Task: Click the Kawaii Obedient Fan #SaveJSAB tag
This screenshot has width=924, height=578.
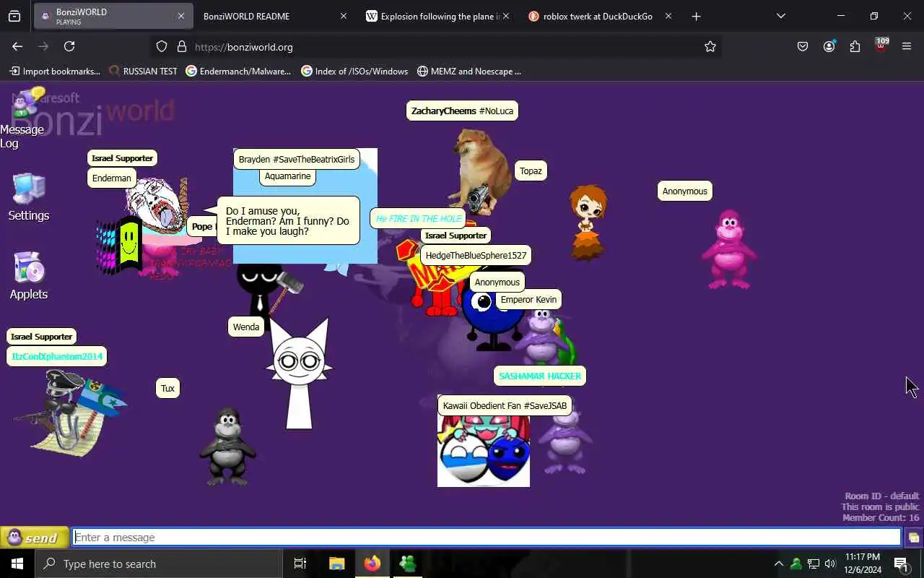Action: (x=505, y=406)
